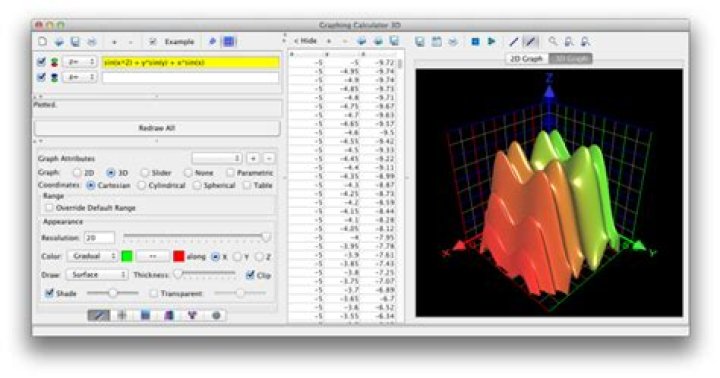This screenshot has width=720, height=378.
Task: Click the print icon in left toolbar
Action: (92, 42)
